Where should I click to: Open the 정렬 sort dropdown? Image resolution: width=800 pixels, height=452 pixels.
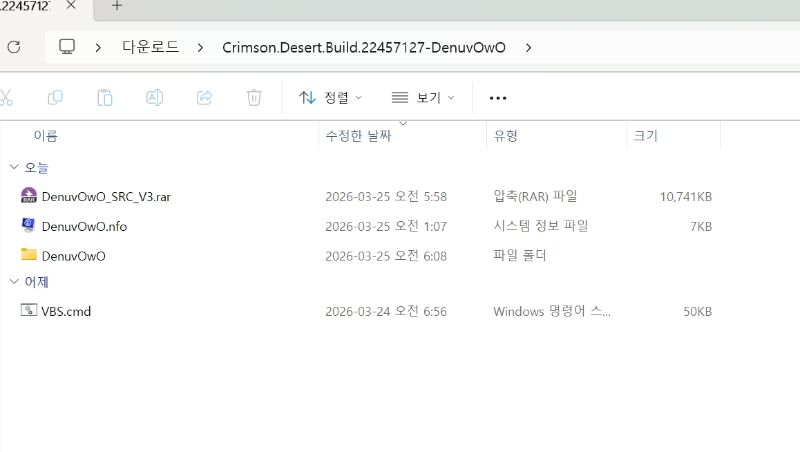(x=330, y=97)
